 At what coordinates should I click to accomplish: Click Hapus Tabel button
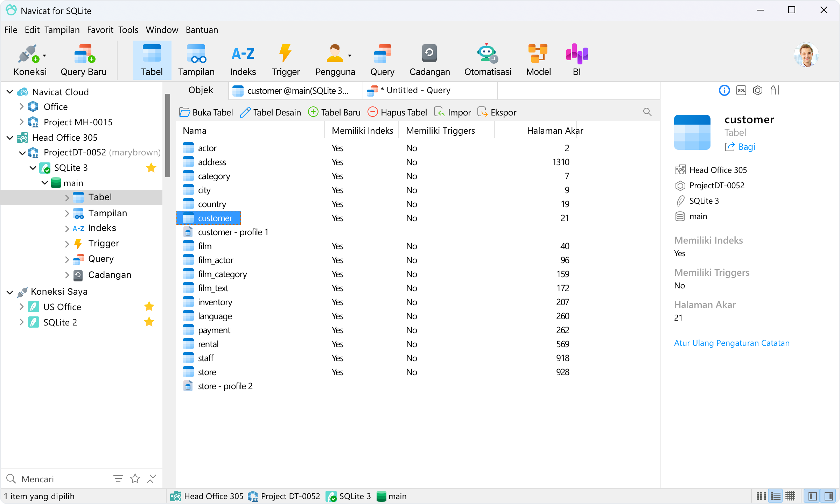397,112
